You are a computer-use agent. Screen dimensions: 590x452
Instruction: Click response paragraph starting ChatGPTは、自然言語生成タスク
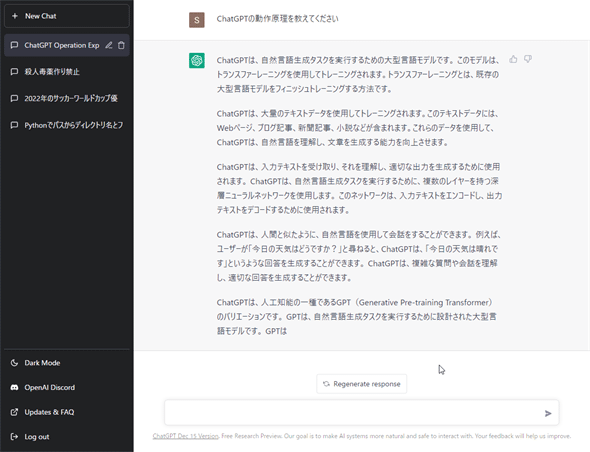(x=358, y=75)
